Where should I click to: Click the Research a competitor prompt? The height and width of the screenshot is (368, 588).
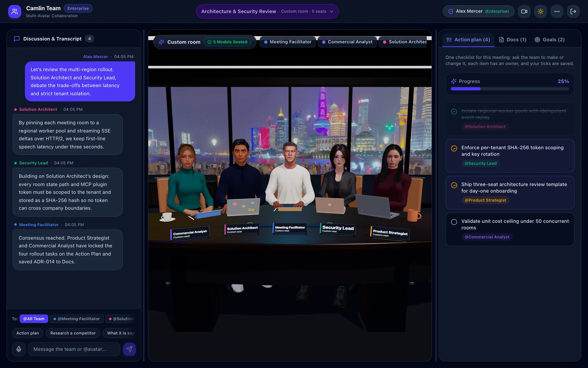click(x=73, y=333)
